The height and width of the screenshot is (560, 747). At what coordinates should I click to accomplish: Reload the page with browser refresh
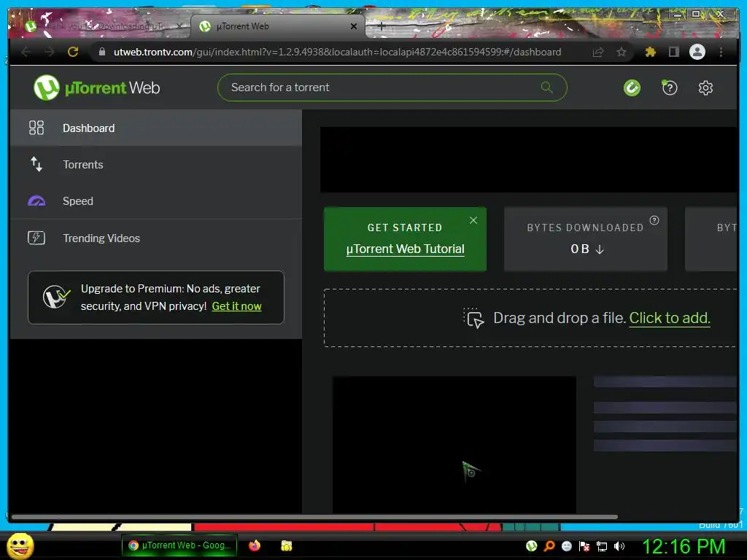coord(73,52)
